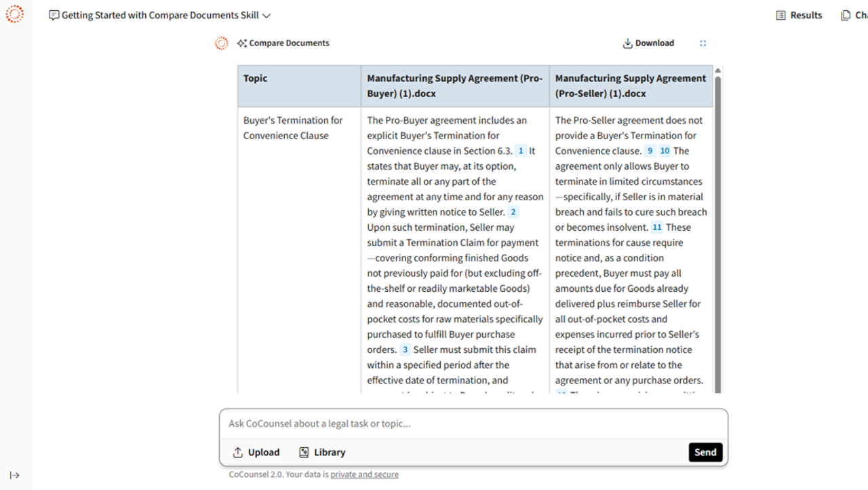This screenshot has height=490, width=868.
Task: Open citation 1 in Pro-Buyer column
Action: click(x=521, y=151)
